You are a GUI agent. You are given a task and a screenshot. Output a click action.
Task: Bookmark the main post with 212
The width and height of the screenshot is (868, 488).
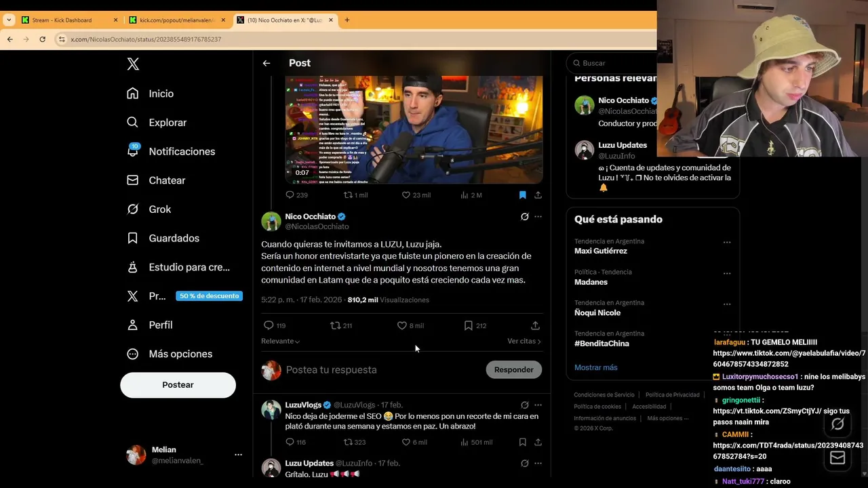pos(475,326)
